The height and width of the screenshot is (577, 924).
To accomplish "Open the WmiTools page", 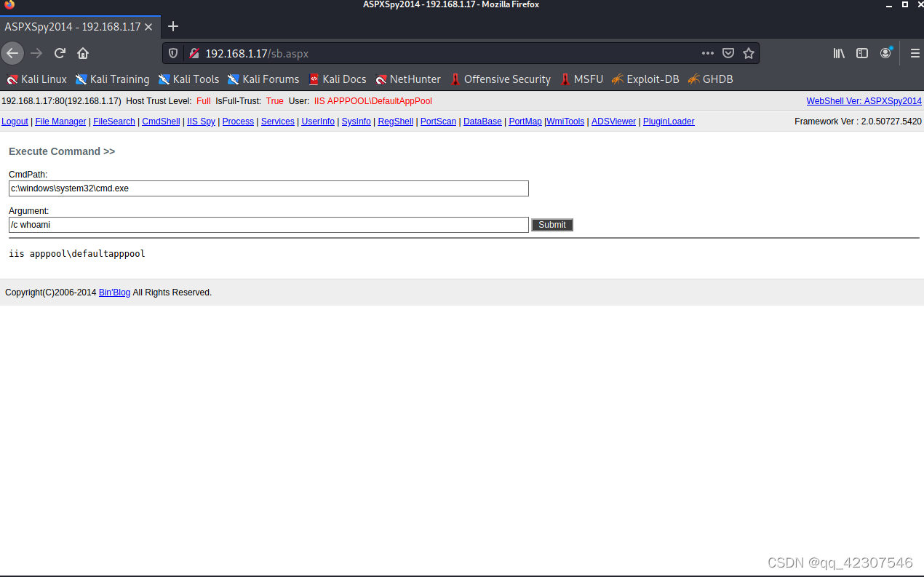I will [565, 122].
